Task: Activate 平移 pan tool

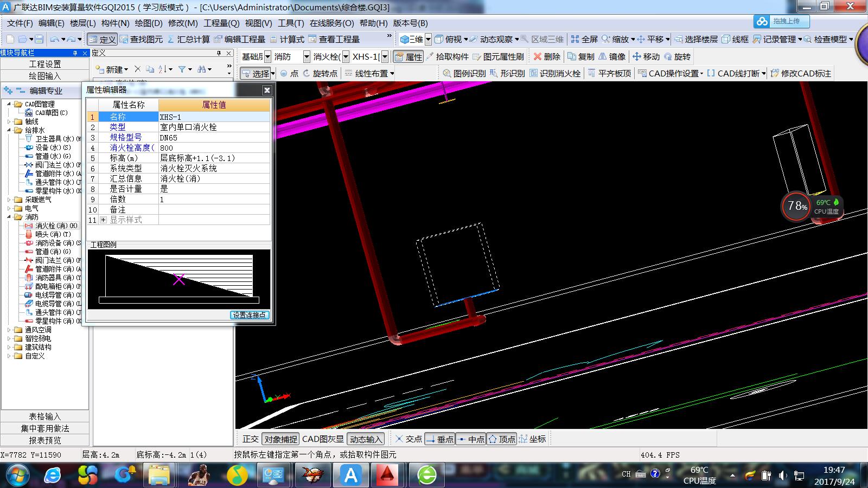Action: 650,39
